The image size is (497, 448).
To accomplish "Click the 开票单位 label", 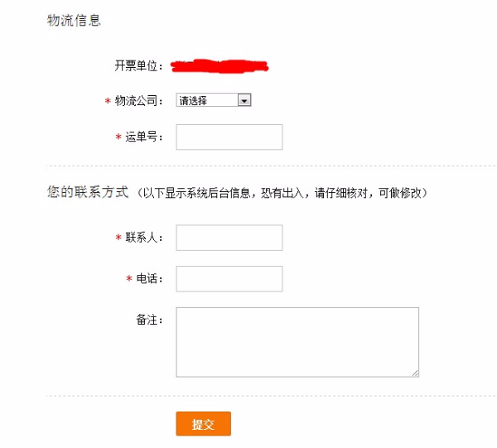I will coord(139,65).
